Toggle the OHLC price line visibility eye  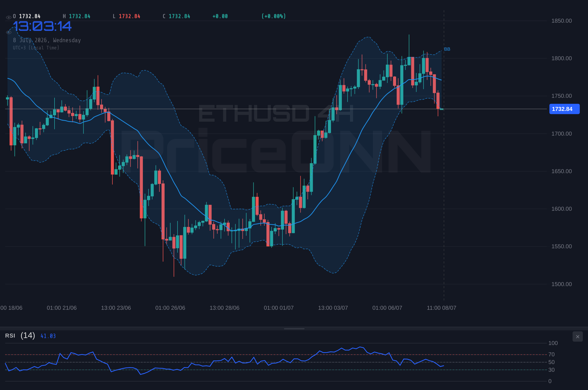[8, 17]
